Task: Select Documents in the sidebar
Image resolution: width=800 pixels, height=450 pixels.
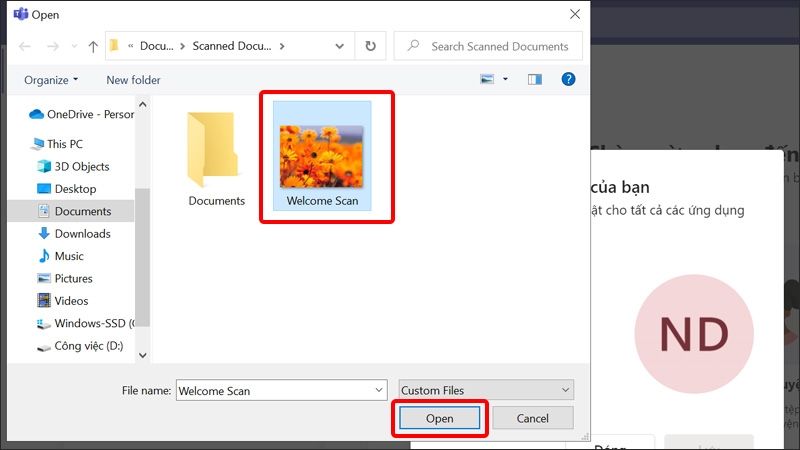Action: 71,211
